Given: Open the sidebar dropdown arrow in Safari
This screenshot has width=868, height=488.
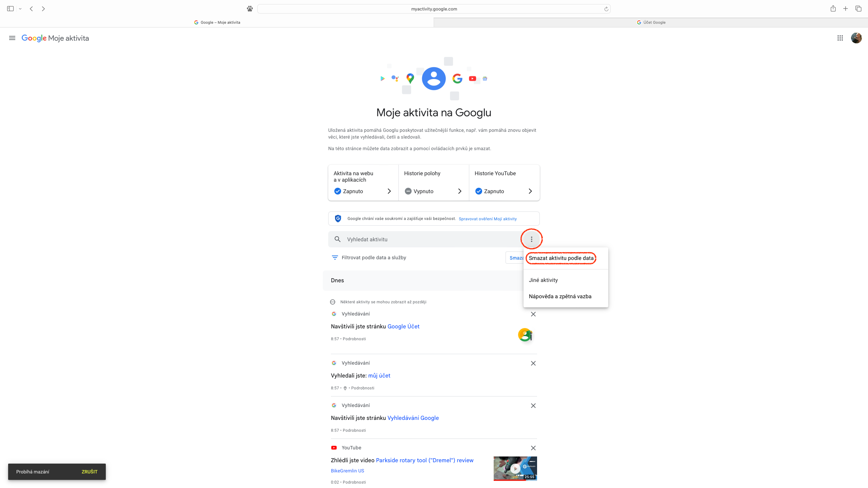Looking at the screenshot, I should point(20,9).
